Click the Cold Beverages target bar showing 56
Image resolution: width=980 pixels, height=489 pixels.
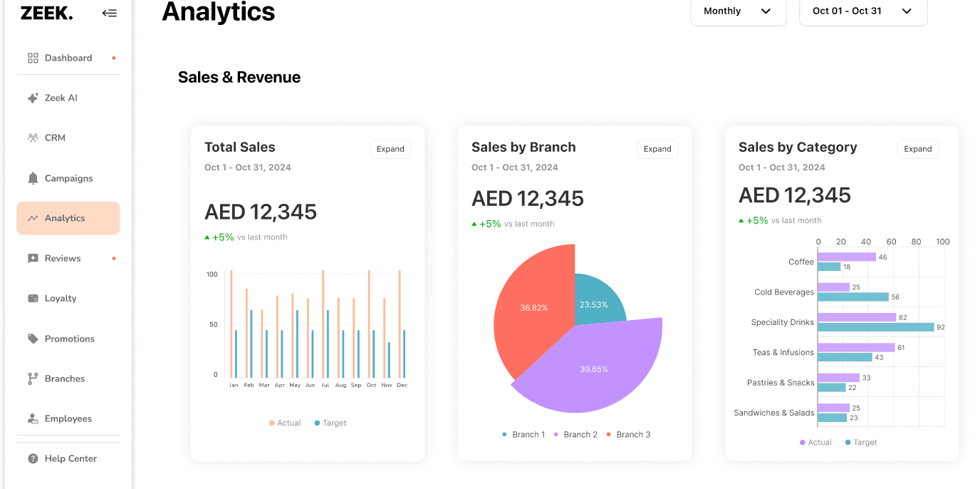click(x=853, y=297)
